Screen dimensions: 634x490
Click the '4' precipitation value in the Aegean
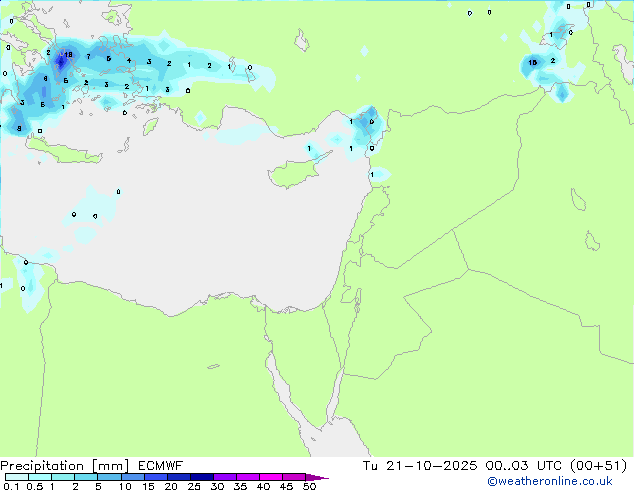tap(129, 60)
